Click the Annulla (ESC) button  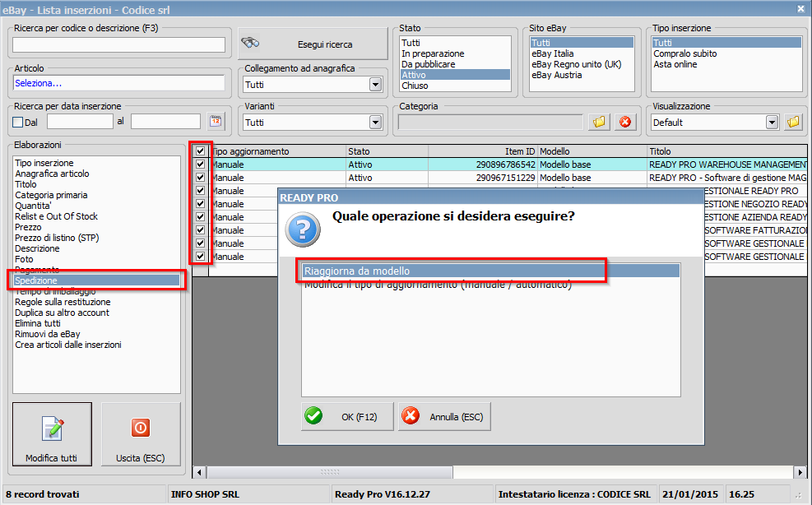click(444, 416)
